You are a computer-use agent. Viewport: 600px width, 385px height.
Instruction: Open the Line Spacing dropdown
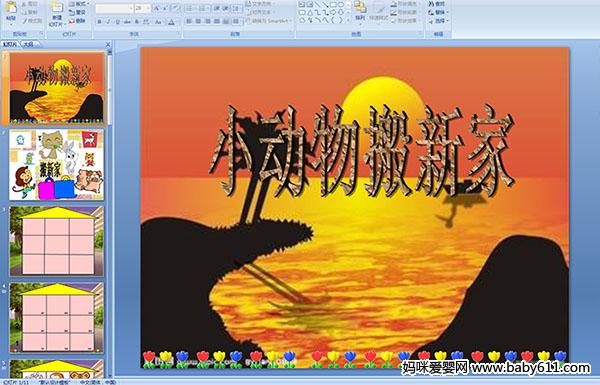pyautogui.click(x=237, y=8)
